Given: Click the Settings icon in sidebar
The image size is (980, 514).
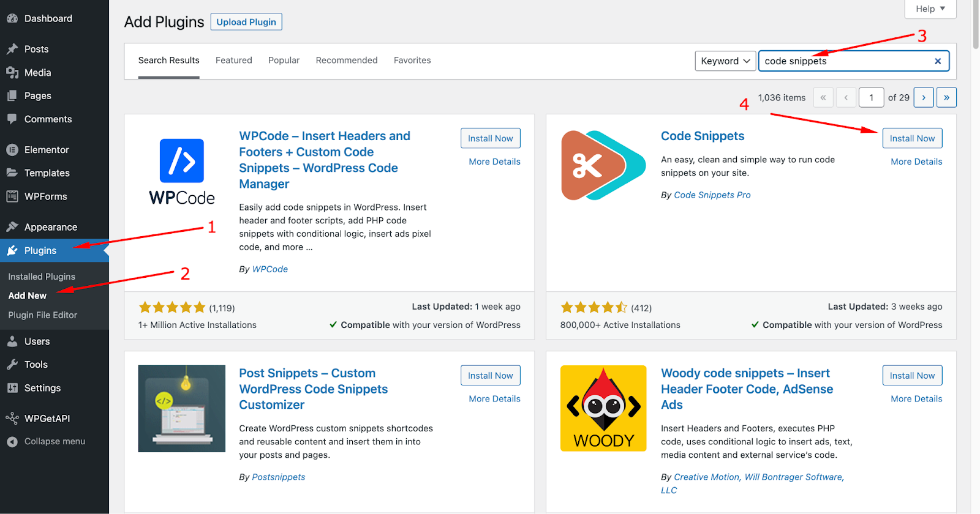Looking at the screenshot, I should [12, 388].
